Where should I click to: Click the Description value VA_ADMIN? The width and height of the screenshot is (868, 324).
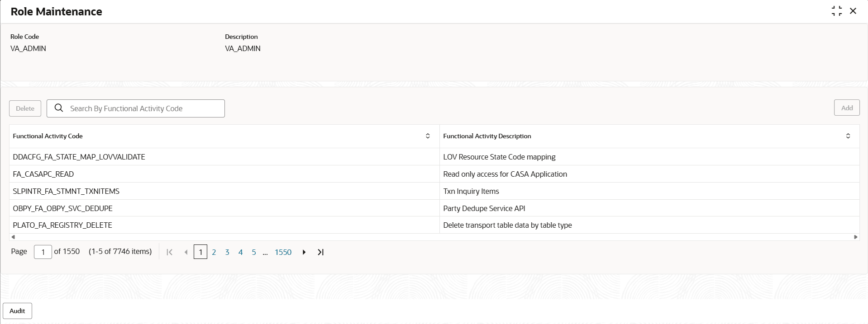(x=243, y=48)
